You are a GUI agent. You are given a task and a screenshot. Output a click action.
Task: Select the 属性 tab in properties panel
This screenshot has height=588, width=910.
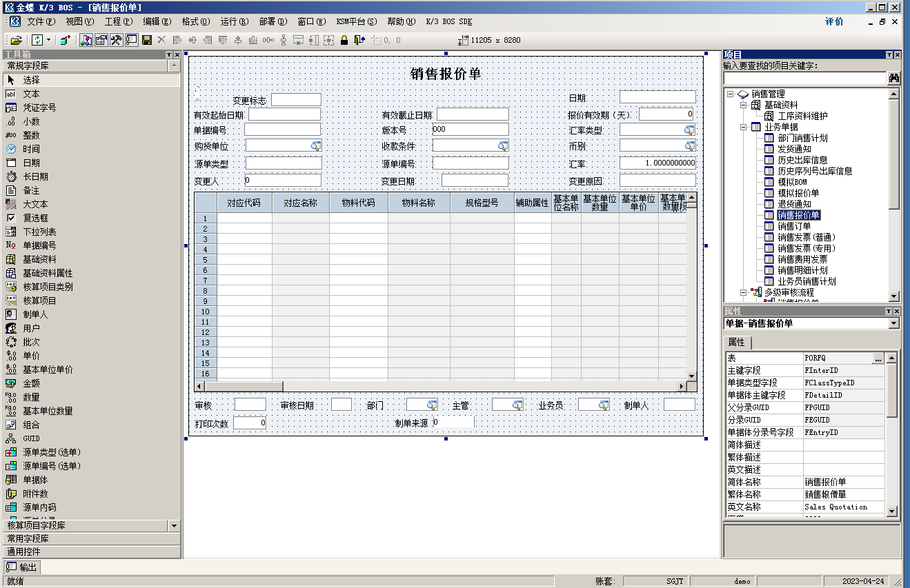click(737, 343)
